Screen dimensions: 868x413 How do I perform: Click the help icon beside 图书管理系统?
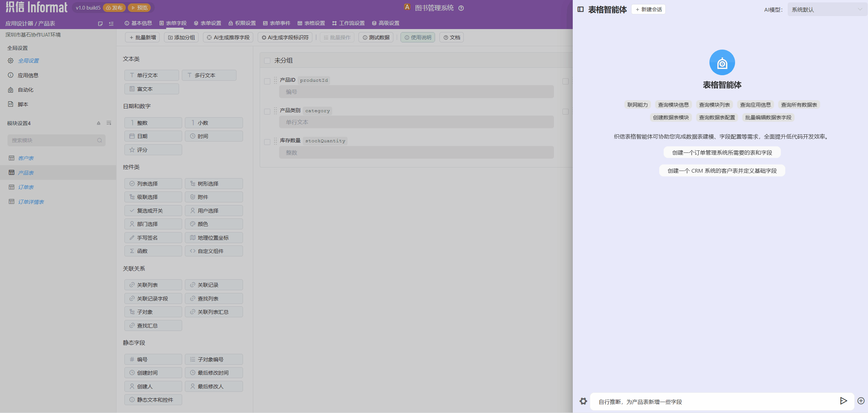(461, 8)
